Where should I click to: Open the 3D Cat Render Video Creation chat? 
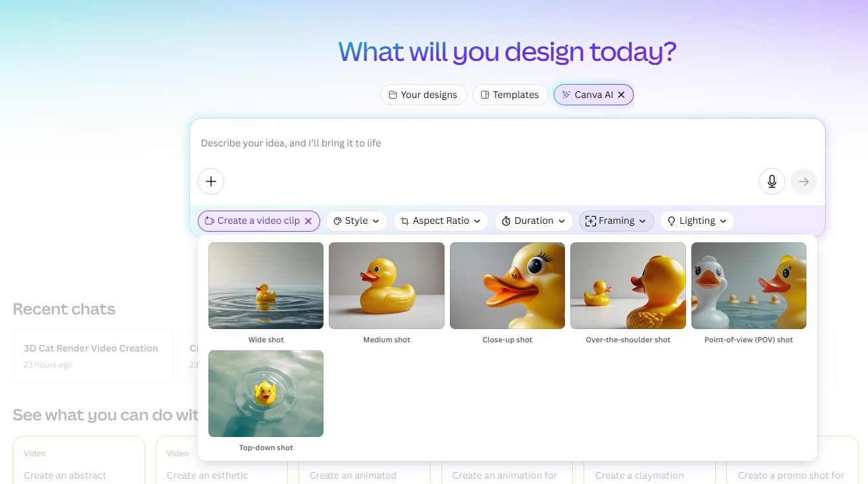coord(93,356)
